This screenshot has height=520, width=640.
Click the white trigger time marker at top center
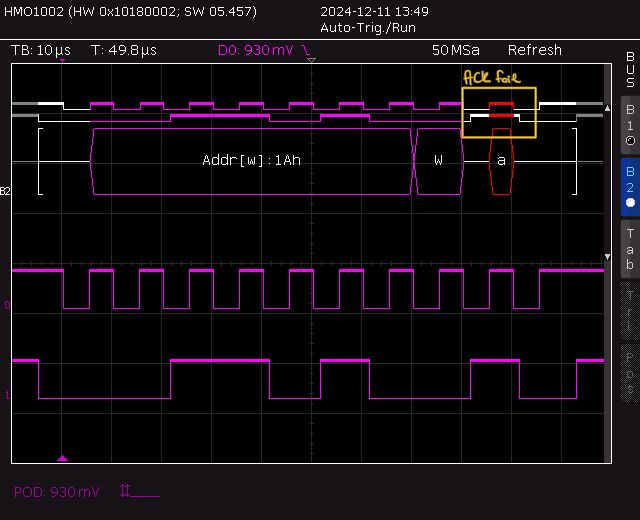tap(311, 62)
